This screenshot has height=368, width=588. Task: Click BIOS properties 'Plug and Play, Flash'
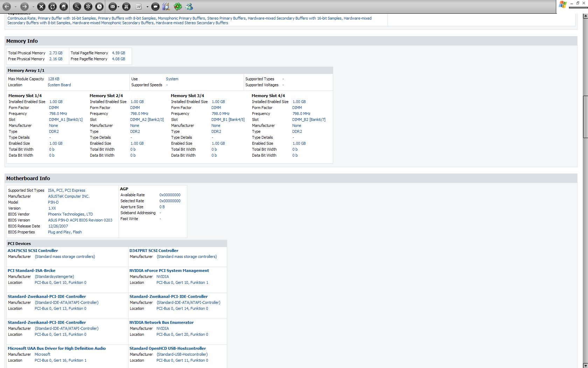(65, 232)
